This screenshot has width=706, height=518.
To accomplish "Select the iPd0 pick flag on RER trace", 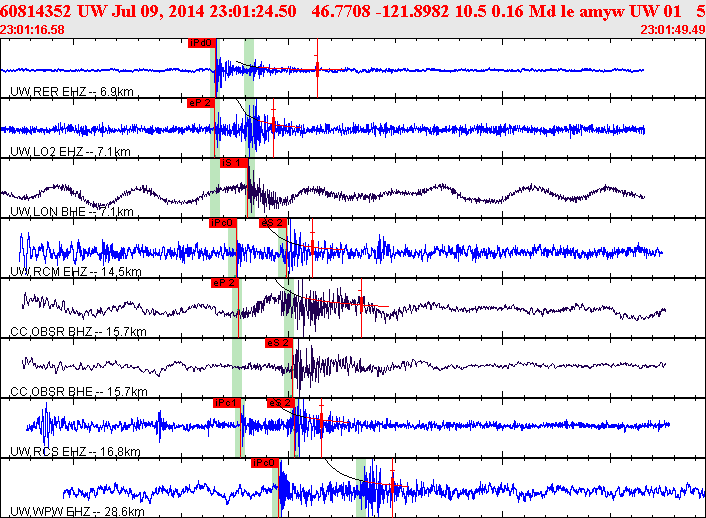I will pos(202,43).
